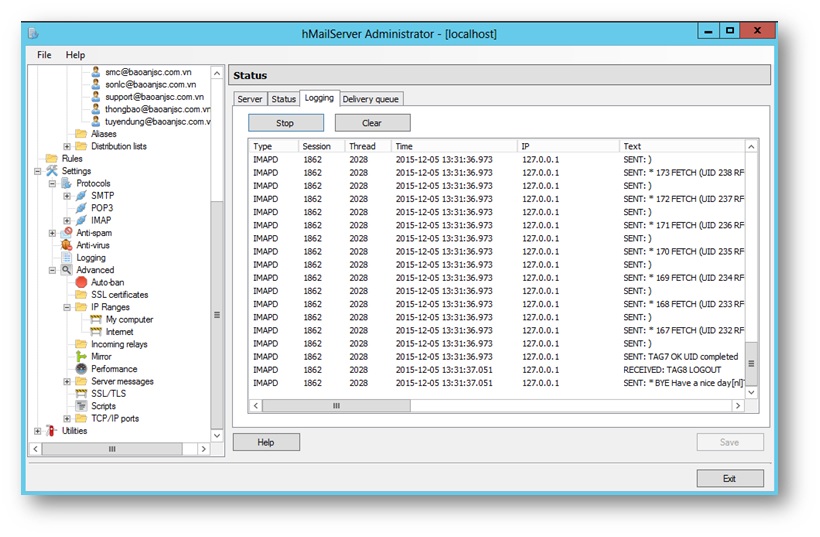The width and height of the screenshot is (820, 537).
Task: Switch to the Server tab
Action: [x=250, y=99]
